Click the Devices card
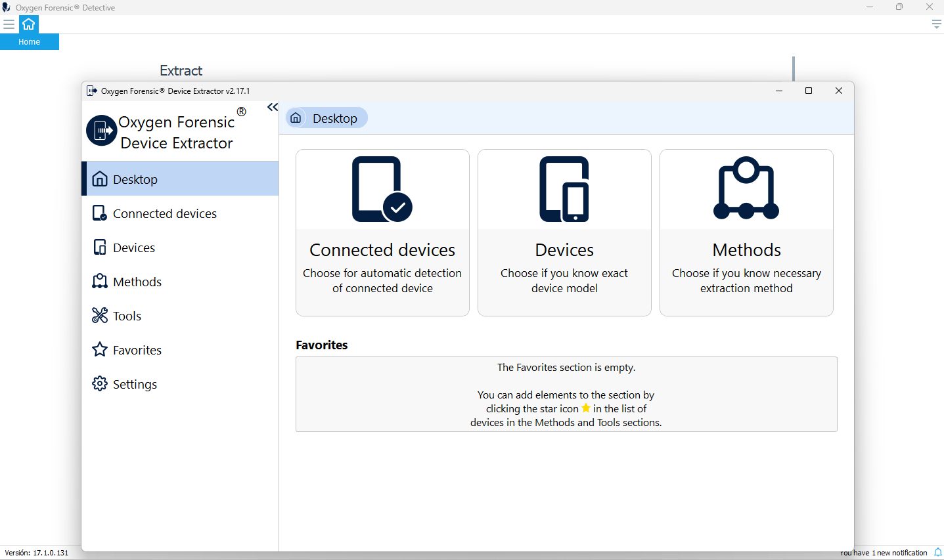The height and width of the screenshot is (560, 944). click(564, 232)
